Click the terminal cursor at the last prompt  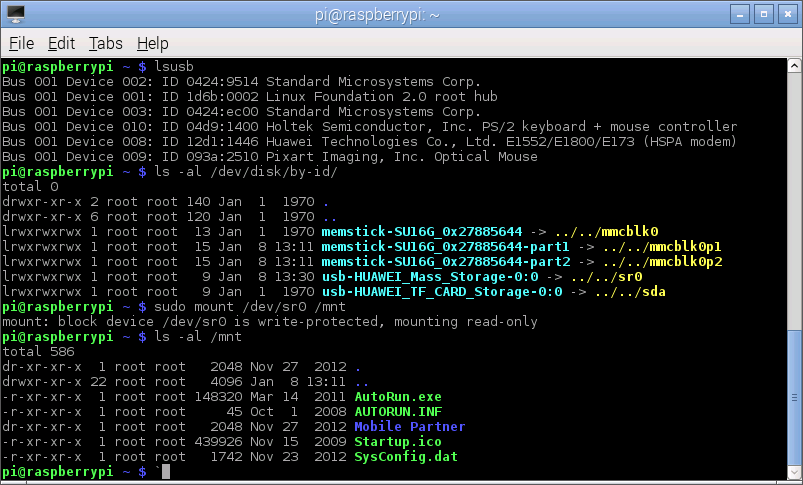(x=166, y=472)
